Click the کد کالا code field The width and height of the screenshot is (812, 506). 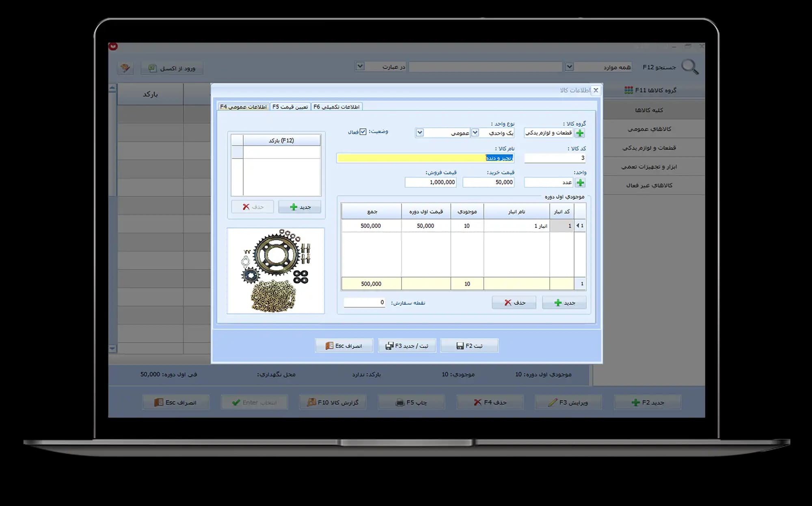pyautogui.click(x=555, y=158)
